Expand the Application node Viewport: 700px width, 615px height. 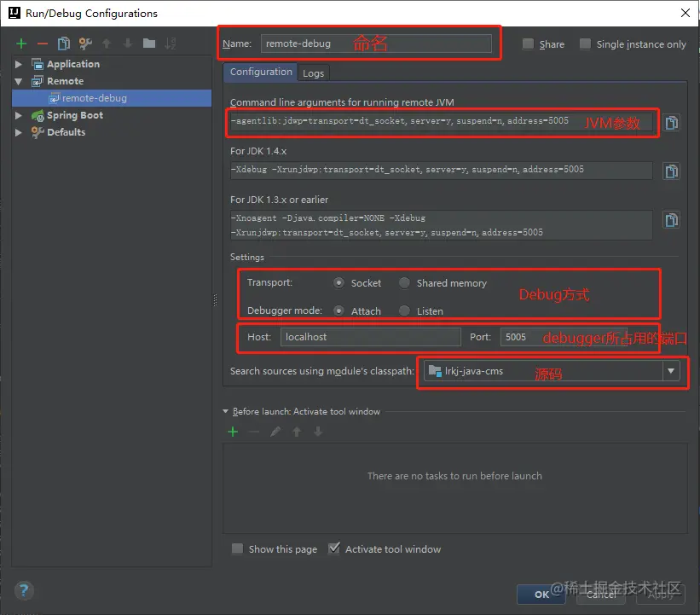[x=18, y=64]
